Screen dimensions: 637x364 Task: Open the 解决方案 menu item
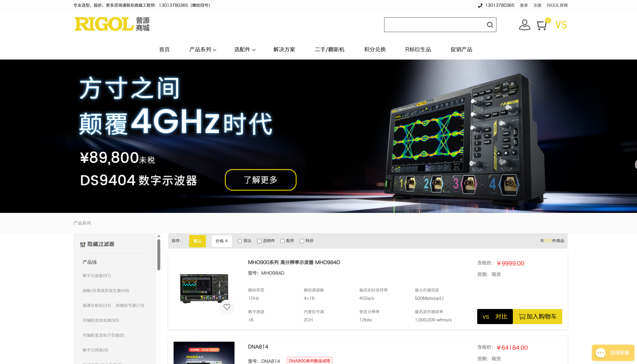[x=284, y=49]
